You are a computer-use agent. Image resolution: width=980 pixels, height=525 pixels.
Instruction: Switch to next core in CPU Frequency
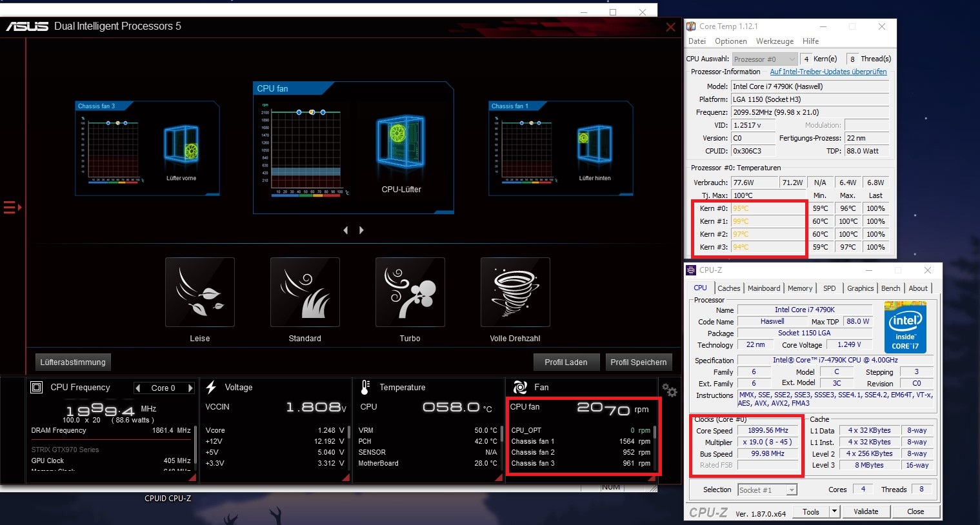pos(190,388)
